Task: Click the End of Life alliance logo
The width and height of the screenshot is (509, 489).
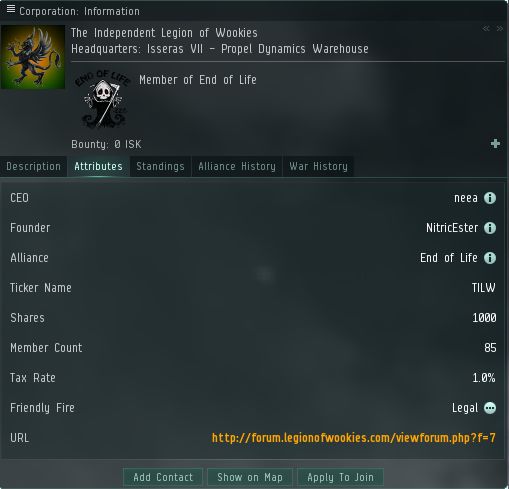Action: coord(103,99)
